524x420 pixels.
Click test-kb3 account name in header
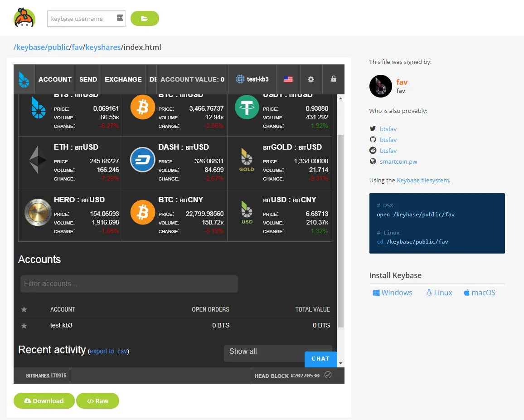pyautogui.click(x=257, y=79)
